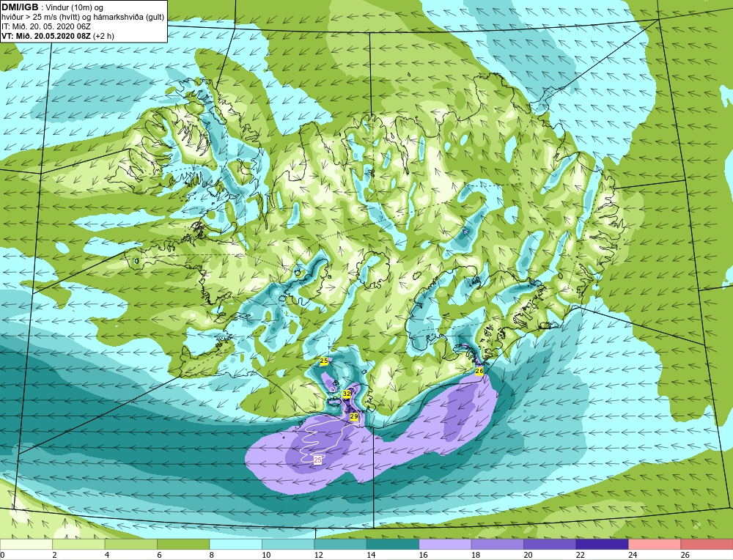Viewport: 733px width, 560px height.
Task: Click the 4–6 m/s green legend swatch
Action: point(131,544)
